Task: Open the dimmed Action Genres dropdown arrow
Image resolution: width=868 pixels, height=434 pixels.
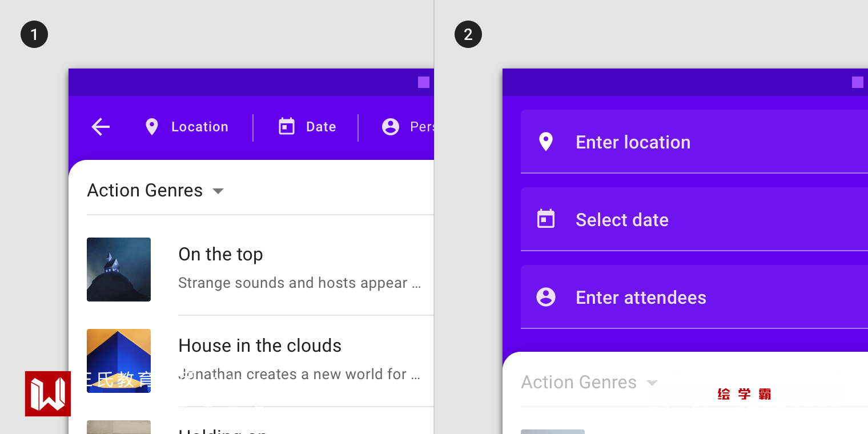Action: [652, 383]
